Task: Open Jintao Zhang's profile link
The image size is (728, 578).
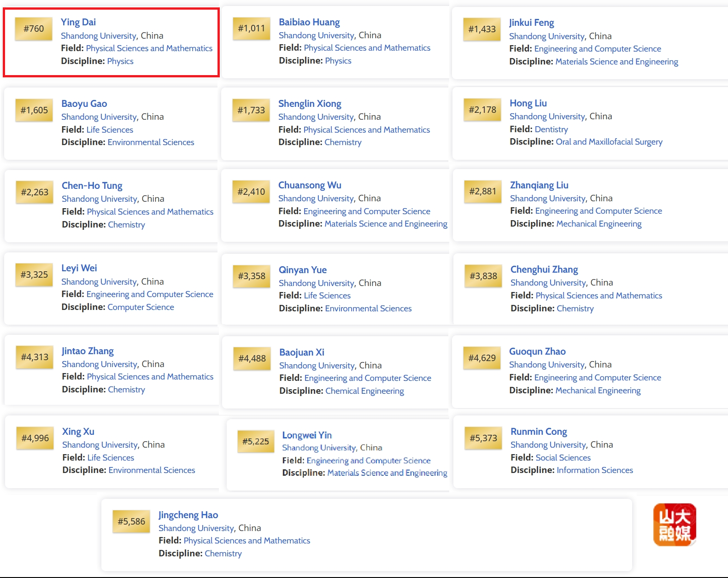Action: [88, 351]
